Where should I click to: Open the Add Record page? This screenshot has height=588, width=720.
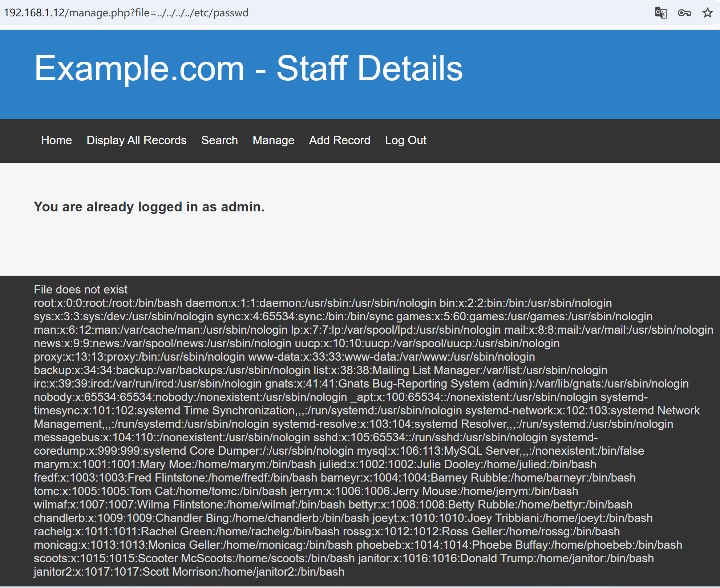(x=339, y=140)
